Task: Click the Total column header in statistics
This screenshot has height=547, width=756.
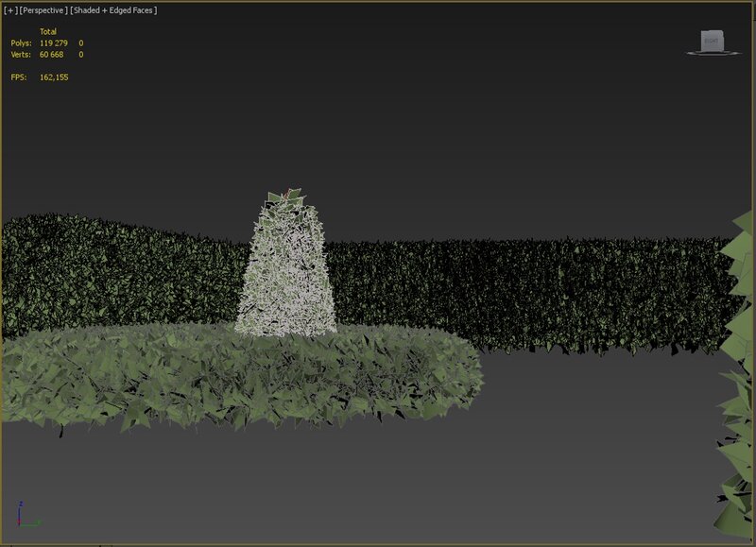Action: (x=47, y=32)
